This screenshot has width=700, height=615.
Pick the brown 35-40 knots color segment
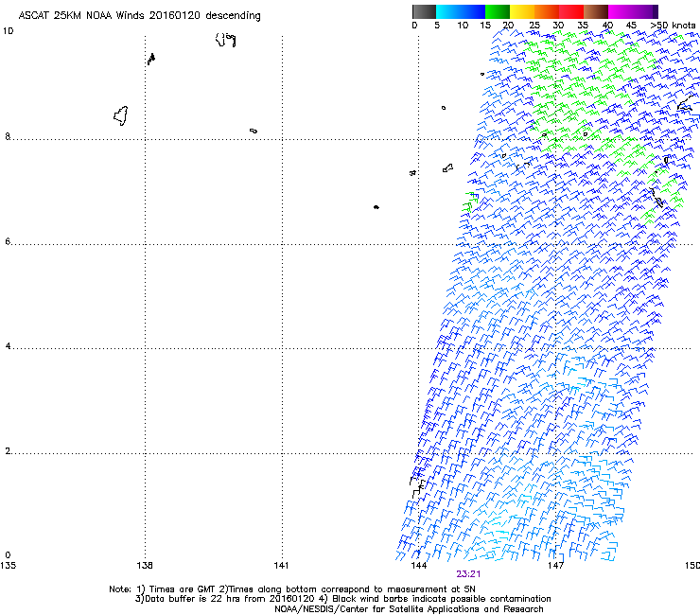[x=596, y=11]
